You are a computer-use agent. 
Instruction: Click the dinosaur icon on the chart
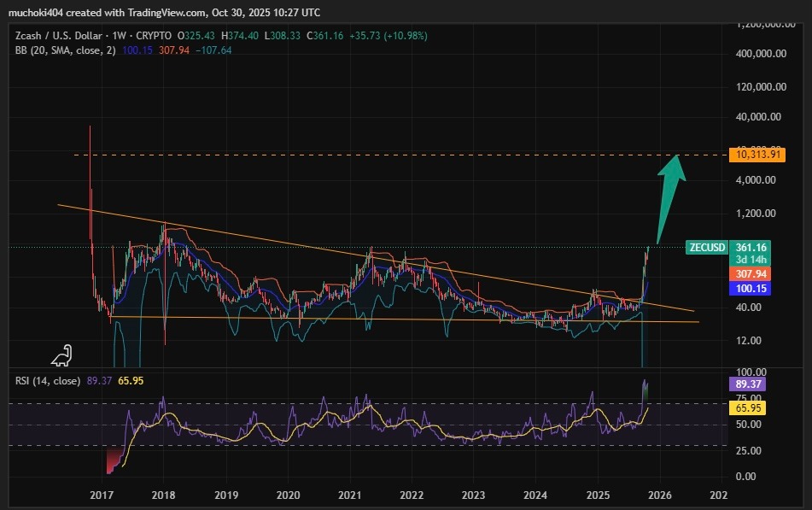click(61, 356)
